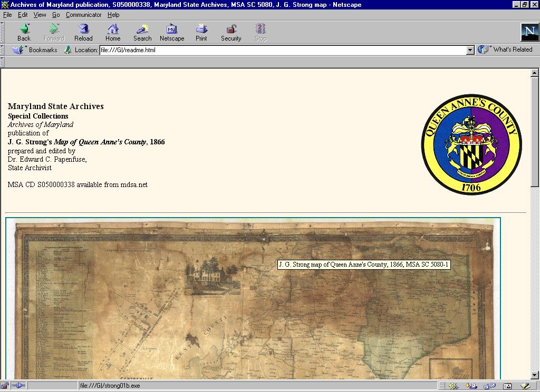Open the View menu
Image resolution: width=540 pixels, height=392 pixels.
click(40, 15)
